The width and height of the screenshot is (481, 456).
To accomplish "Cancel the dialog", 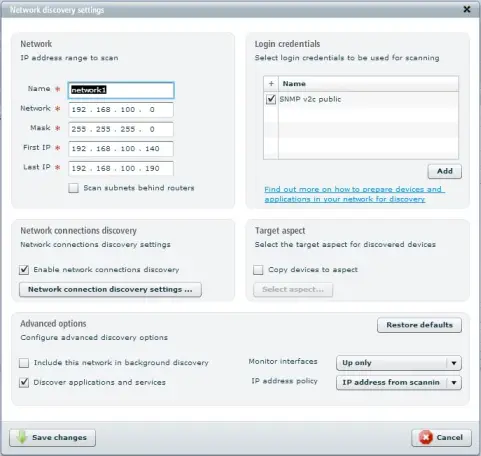I will click(x=442, y=438).
